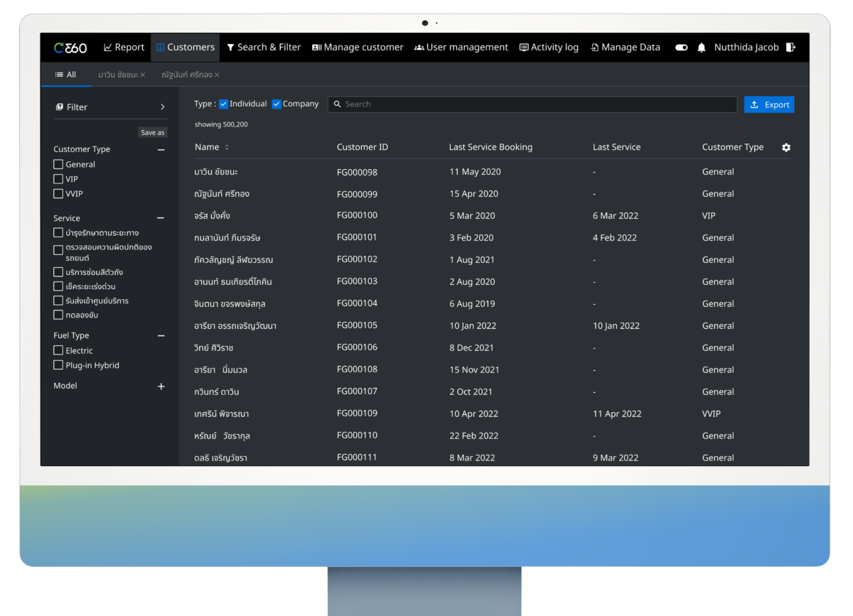Click the Name column sort arrows
The width and height of the screenshot is (853, 616).
(x=227, y=148)
